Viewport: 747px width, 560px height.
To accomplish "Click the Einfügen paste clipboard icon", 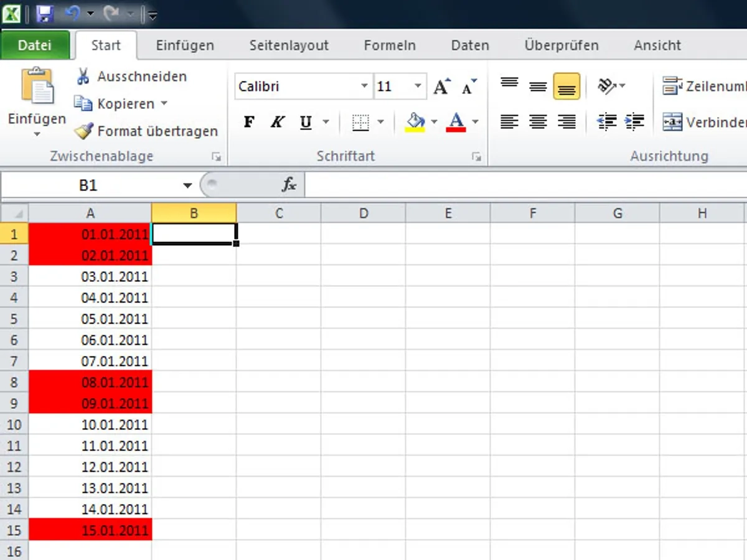I will click(x=37, y=86).
